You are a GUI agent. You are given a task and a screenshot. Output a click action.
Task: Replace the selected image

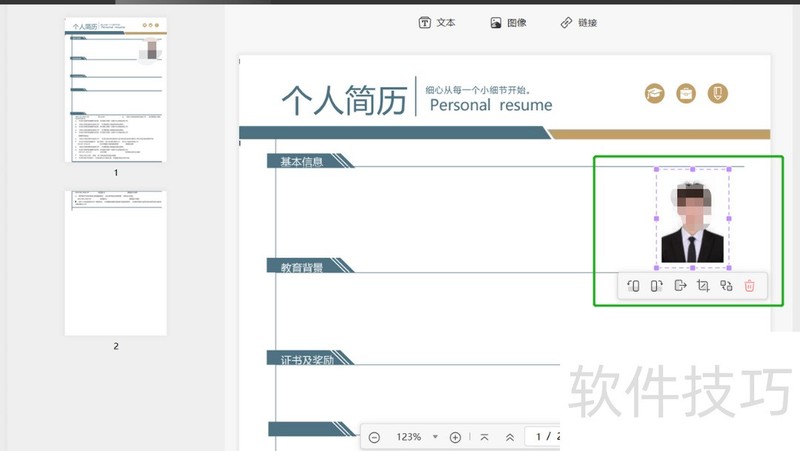point(726,286)
